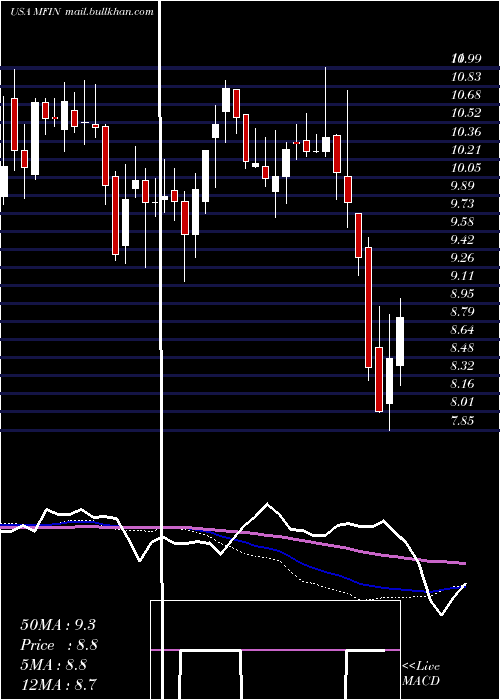Click the 10.83 price axis label

click(466, 77)
